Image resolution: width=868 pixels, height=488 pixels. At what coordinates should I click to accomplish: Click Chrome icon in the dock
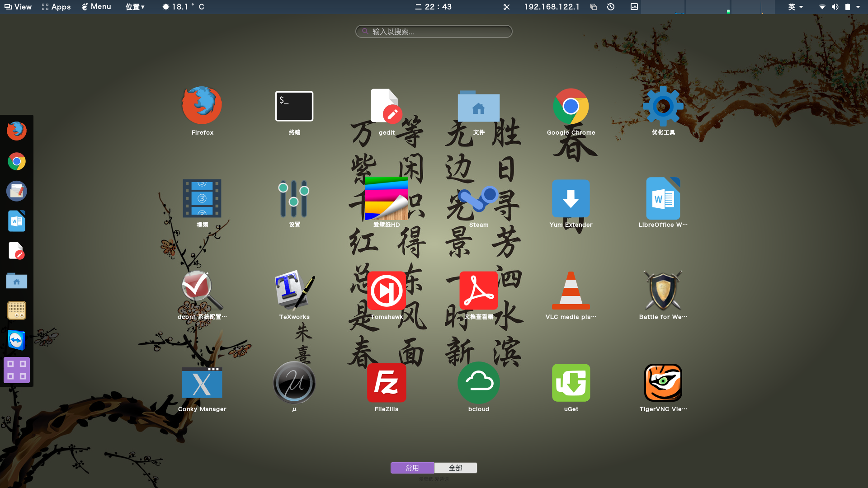point(17,161)
